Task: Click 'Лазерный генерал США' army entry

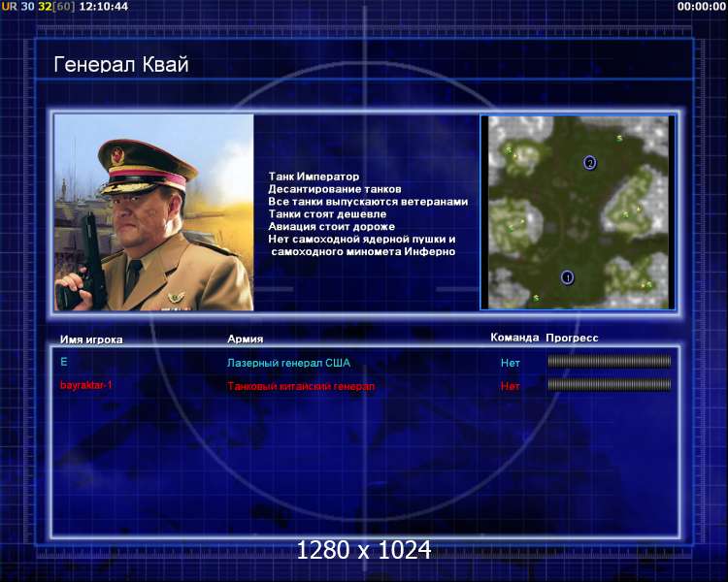Action: pos(288,363)
